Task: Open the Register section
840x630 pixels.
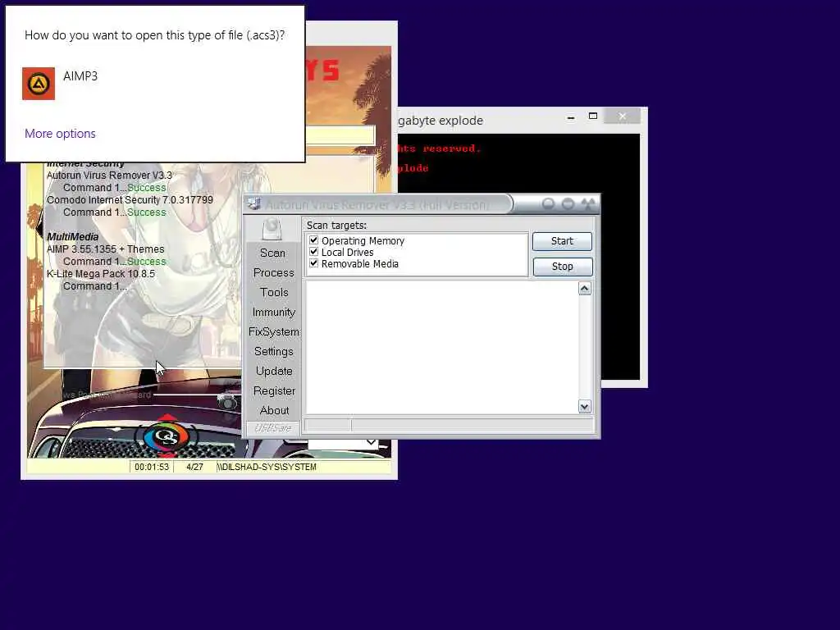Action: tap(274, 391)
